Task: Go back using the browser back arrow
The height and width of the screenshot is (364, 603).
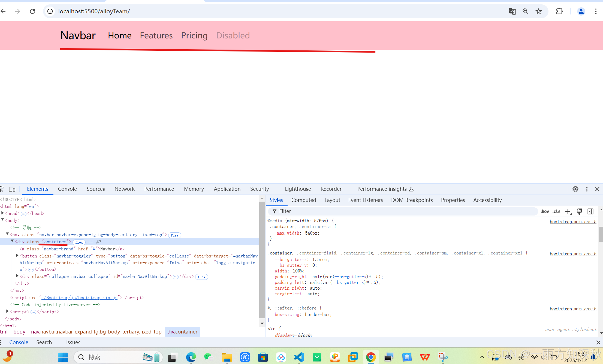Action: click(x=3, y=11)
